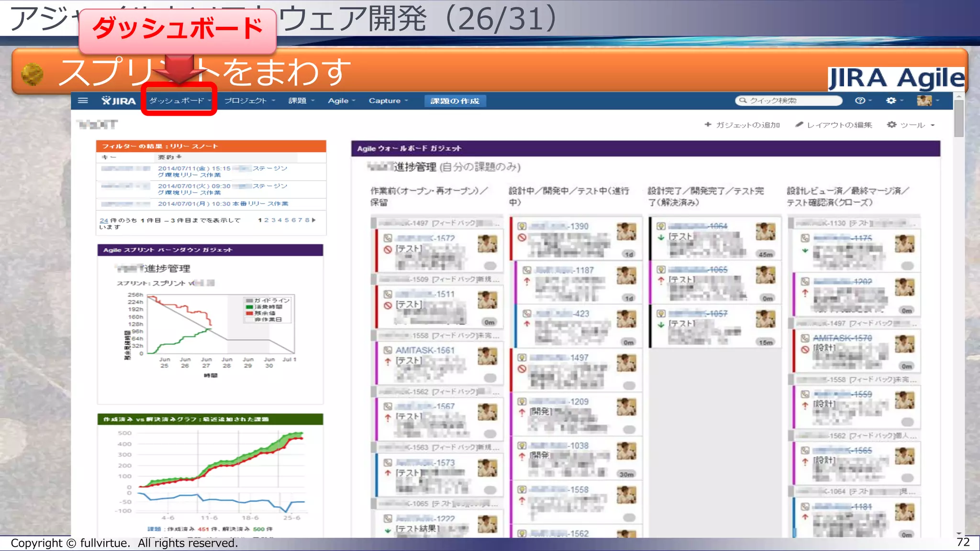Sort filter results by 要約 column
The height and width of the screenshot is (551, 980).
click(169, 157)
